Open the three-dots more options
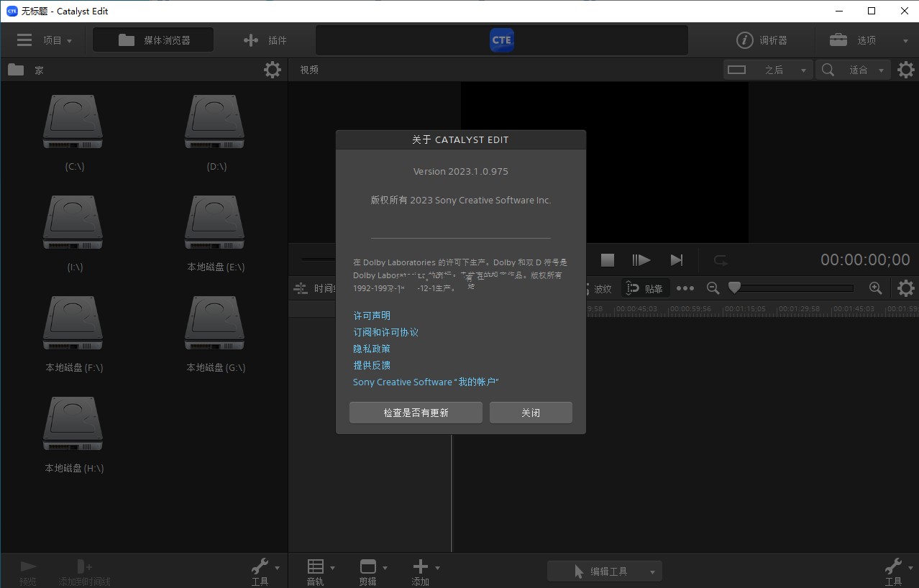The image size is (919, 588). coord(685,288)
